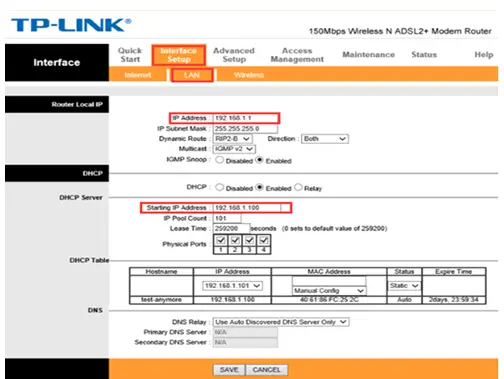
Task: Select the Wireless sub-tab
Action: click(x=249, y=75)
